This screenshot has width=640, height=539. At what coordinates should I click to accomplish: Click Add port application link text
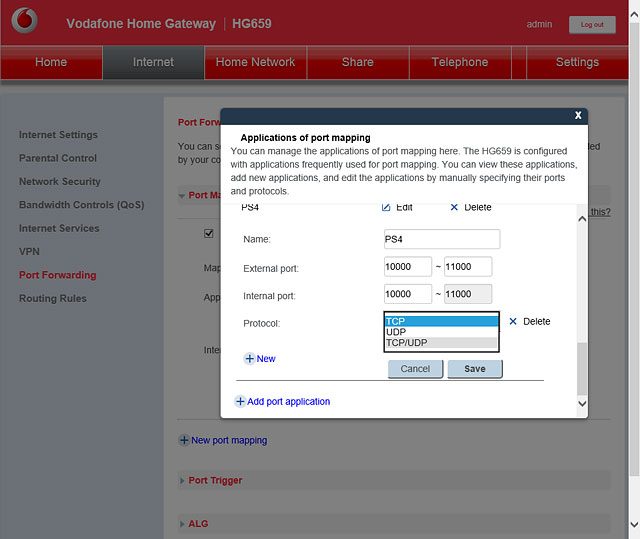pyautogui.click(x=289, y=401)
